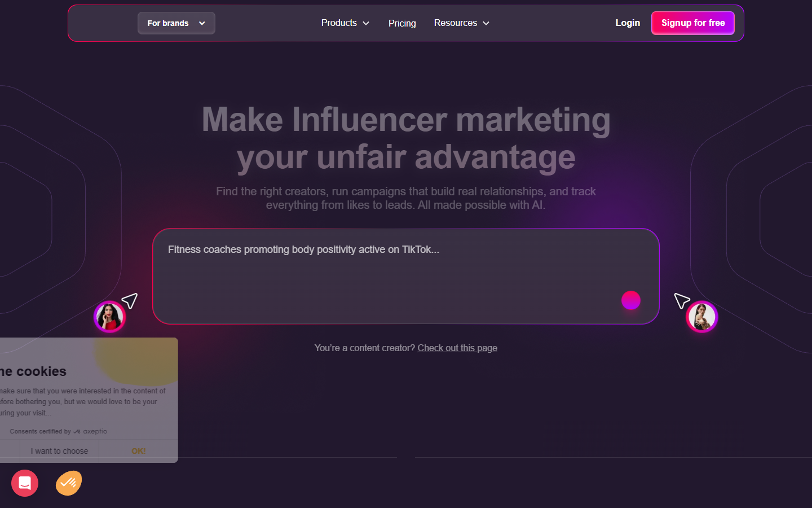This screenshot has width=812, height=508.
Task: Select the left creator avatar in red dress
Action: coord(109,317)
